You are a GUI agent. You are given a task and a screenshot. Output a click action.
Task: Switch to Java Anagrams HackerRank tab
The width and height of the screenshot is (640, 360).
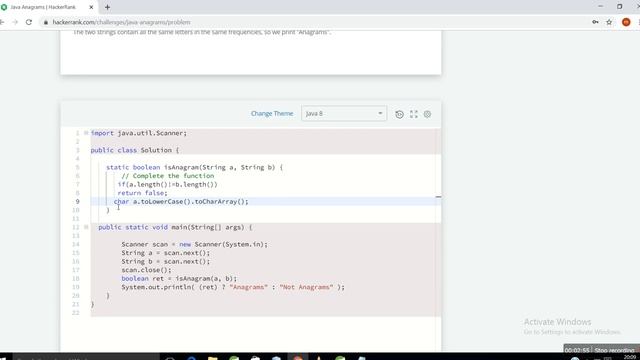click(43, 7)
